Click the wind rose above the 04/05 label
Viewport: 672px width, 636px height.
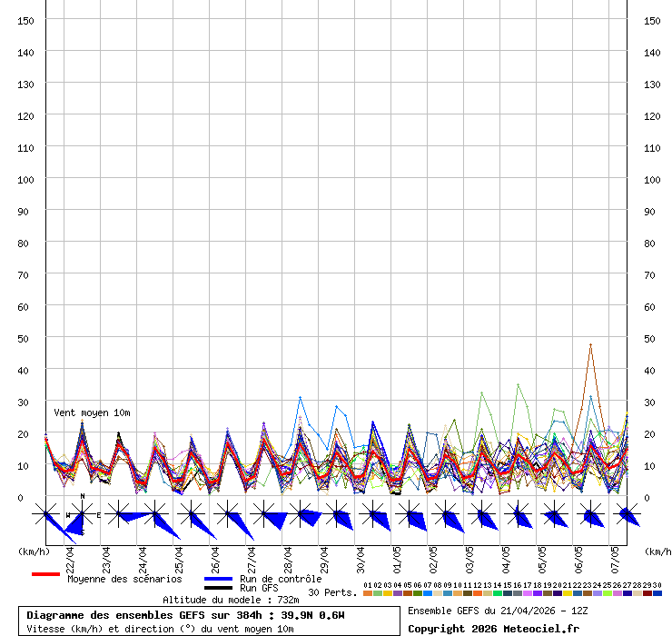pyautogui.click(x=519, y=516)
